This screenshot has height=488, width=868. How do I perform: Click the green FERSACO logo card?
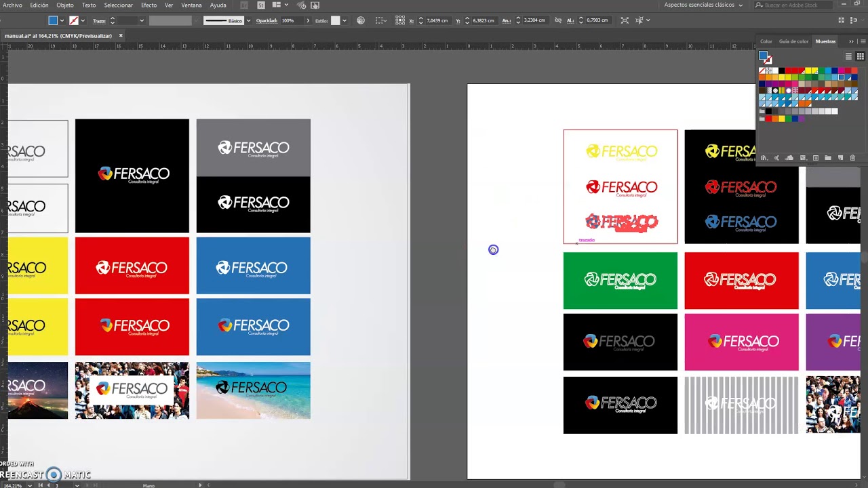[620, 281]
